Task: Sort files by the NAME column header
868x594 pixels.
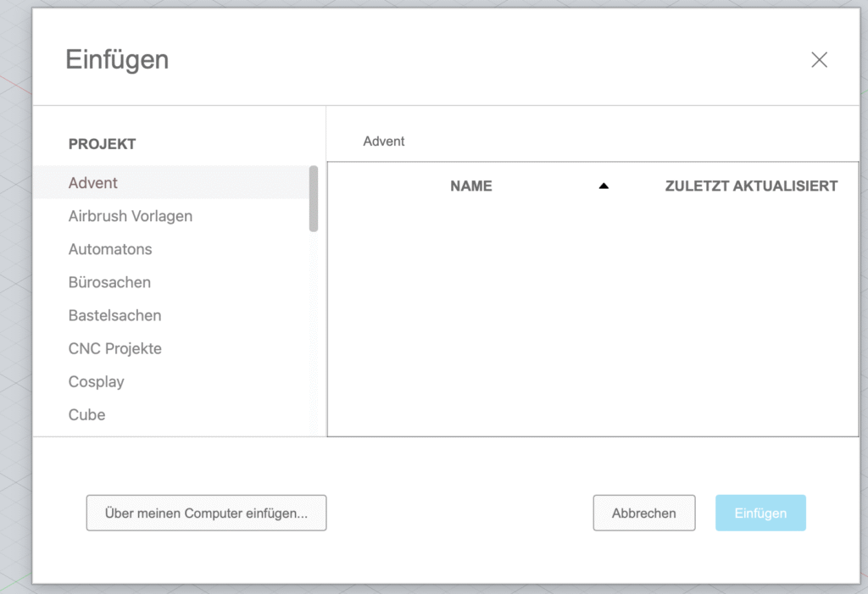Action: pos(471,186)
